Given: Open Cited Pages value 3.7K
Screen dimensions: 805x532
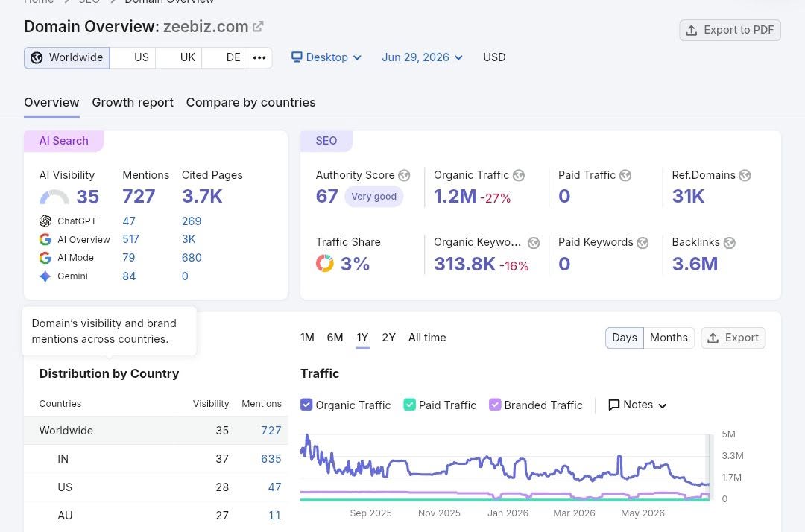Looking at the screenshot, I should coord(202,197).
